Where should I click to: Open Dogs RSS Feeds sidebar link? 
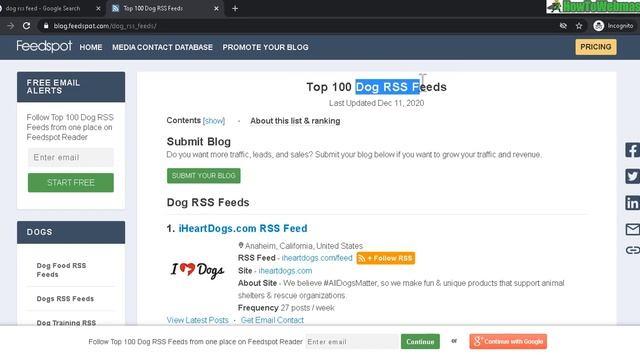65,299
